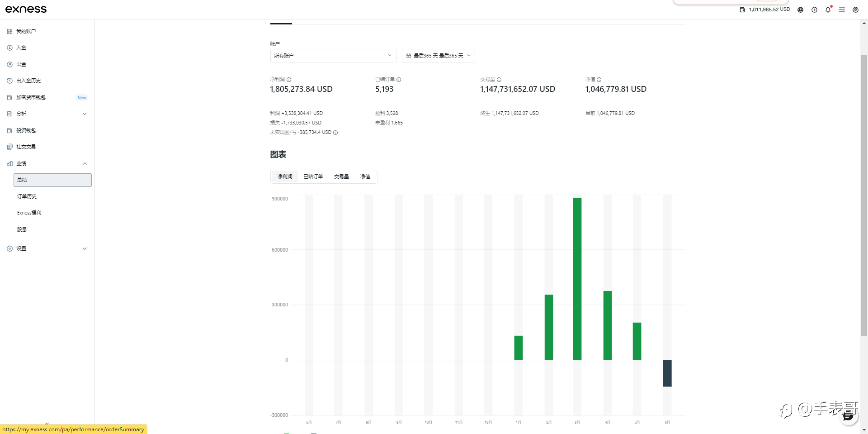Click the page vertical scrollbar
Screen dimensions: 868x434
pyautogui.click(x=864, y=195)
